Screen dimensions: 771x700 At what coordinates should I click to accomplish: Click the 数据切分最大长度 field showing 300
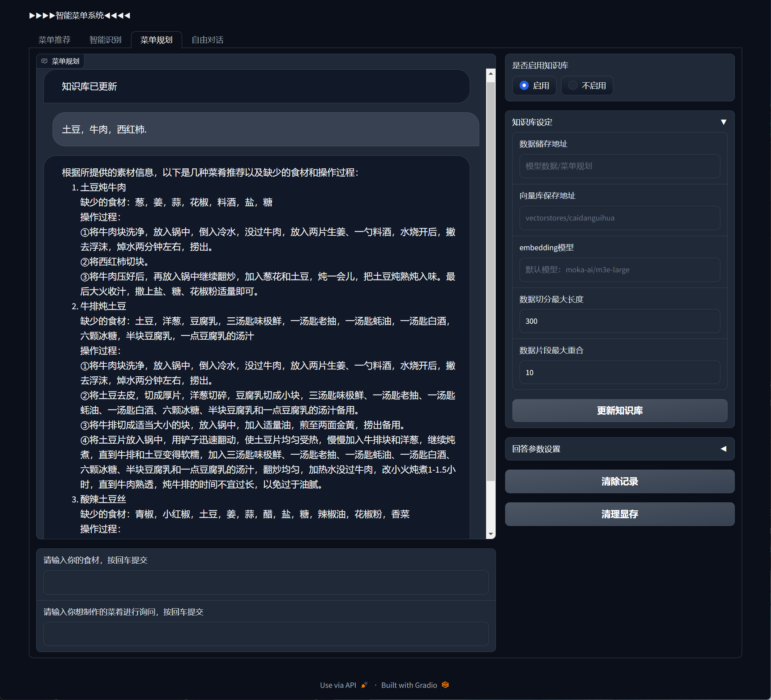[619, 321]
